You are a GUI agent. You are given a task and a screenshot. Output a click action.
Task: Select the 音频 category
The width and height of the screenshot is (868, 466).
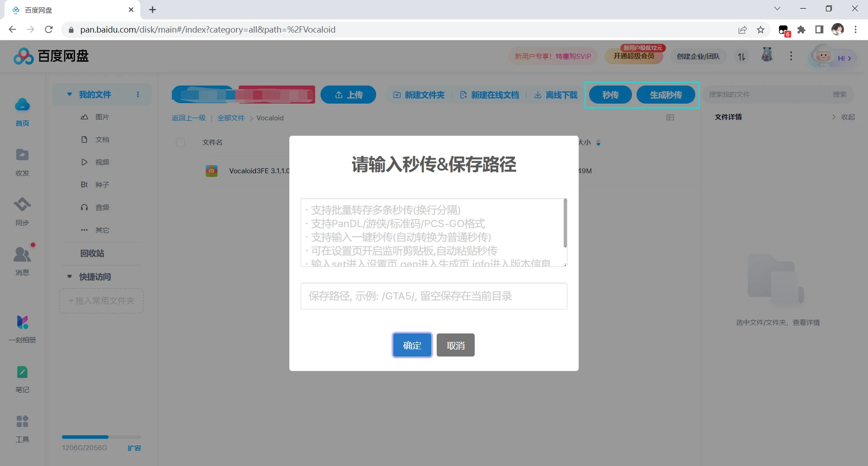click(x=102, y=208)
